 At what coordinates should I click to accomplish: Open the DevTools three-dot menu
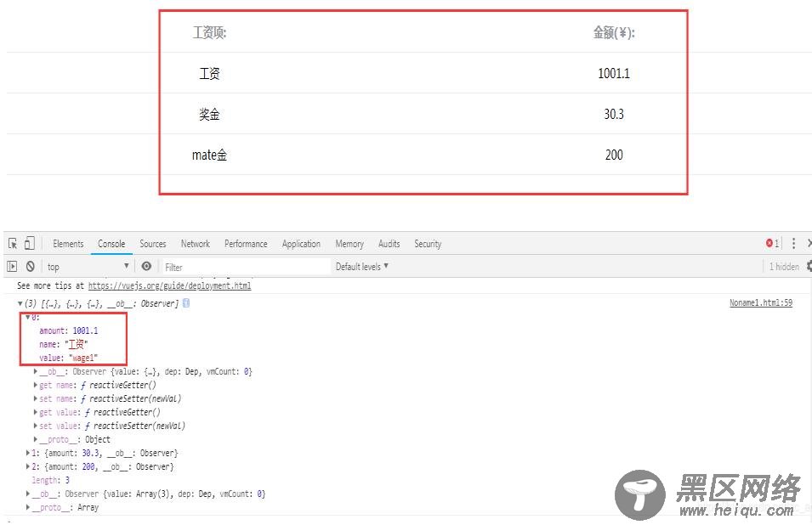[x=793, y=243]
